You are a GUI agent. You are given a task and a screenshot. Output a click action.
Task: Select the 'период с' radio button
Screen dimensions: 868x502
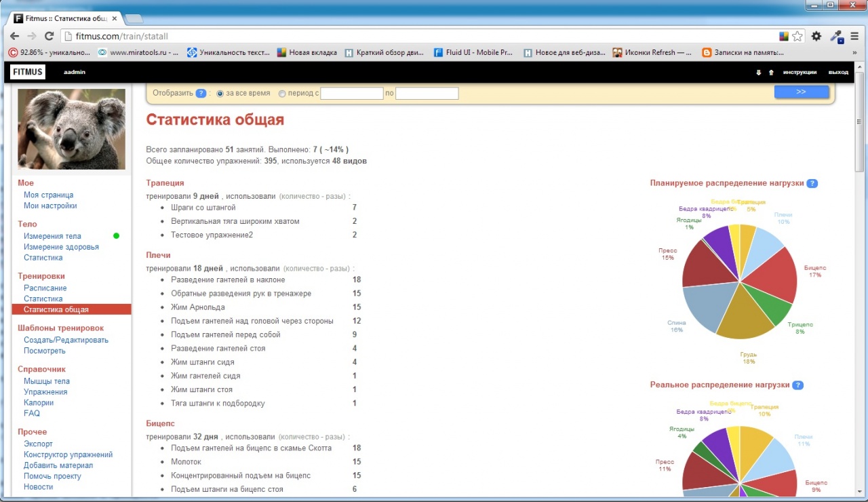[282, 94]
